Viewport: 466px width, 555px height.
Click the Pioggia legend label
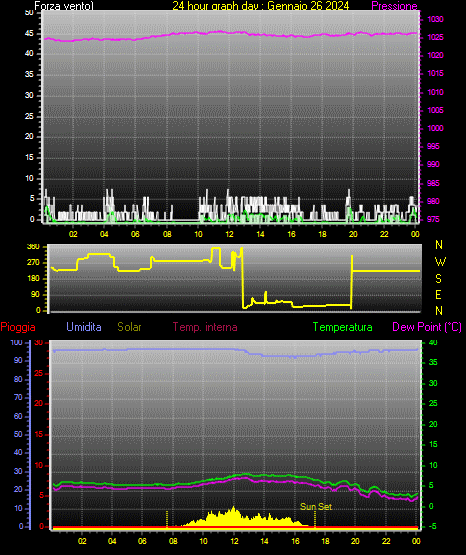pos(18,327)
